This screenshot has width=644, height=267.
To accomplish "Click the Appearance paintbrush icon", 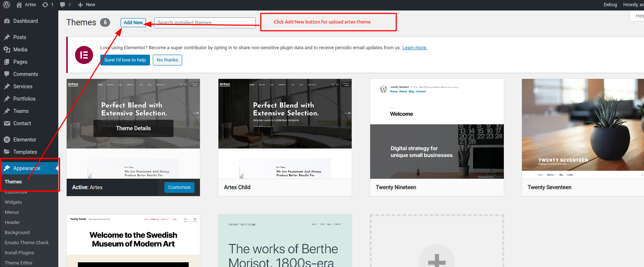I will [7, 168].
